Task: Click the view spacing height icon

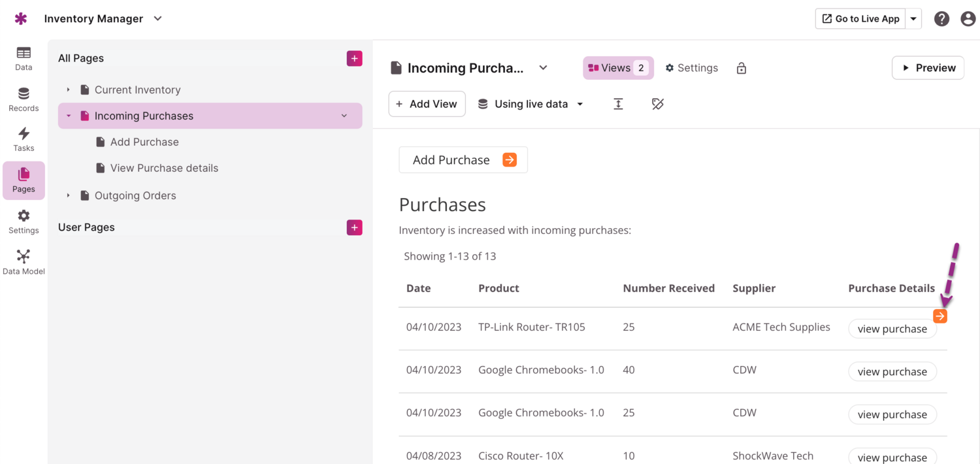Action: [x=618, y=104]
